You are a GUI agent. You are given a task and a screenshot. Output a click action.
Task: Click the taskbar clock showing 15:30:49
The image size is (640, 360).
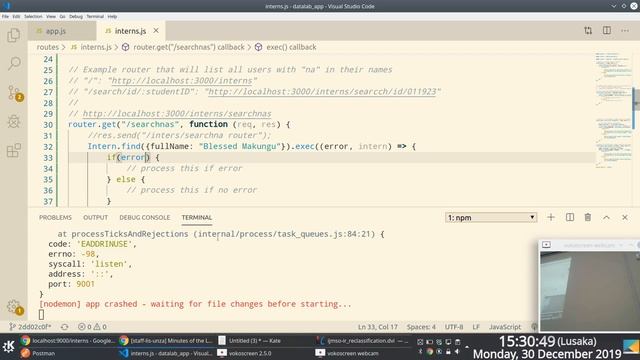tap(547, 347)
